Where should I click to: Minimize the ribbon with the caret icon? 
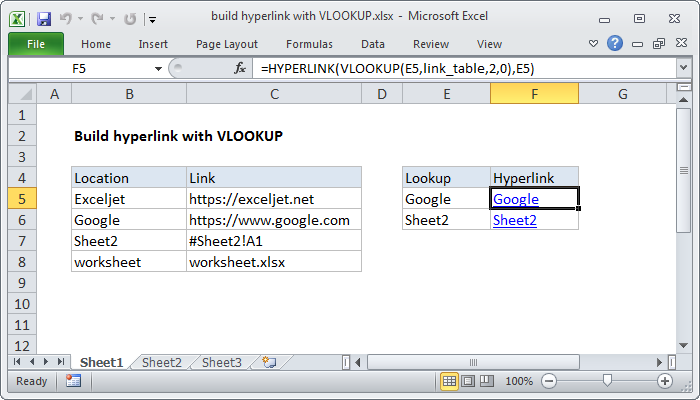click(x=593, y=44)
